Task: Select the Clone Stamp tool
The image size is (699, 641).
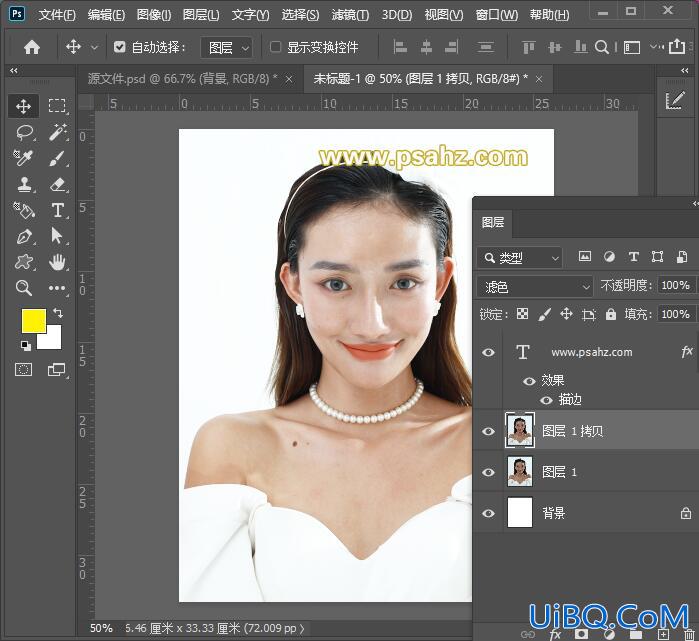Action: click(x=24, y=184)
